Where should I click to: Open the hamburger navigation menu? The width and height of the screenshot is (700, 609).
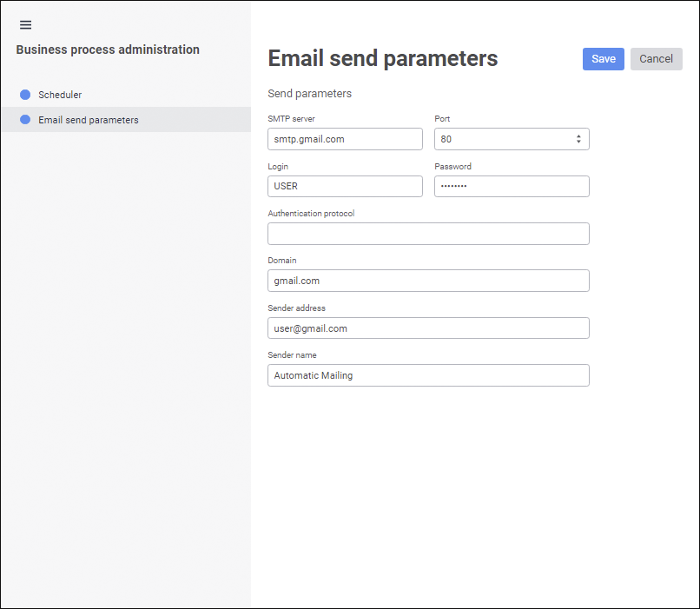coord(25,25)
